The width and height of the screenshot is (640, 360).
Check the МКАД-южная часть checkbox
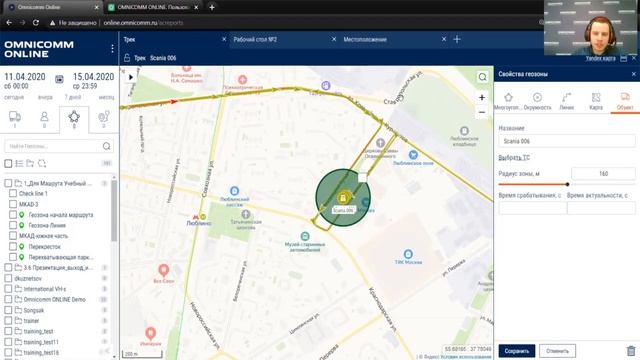click(13, 236)
